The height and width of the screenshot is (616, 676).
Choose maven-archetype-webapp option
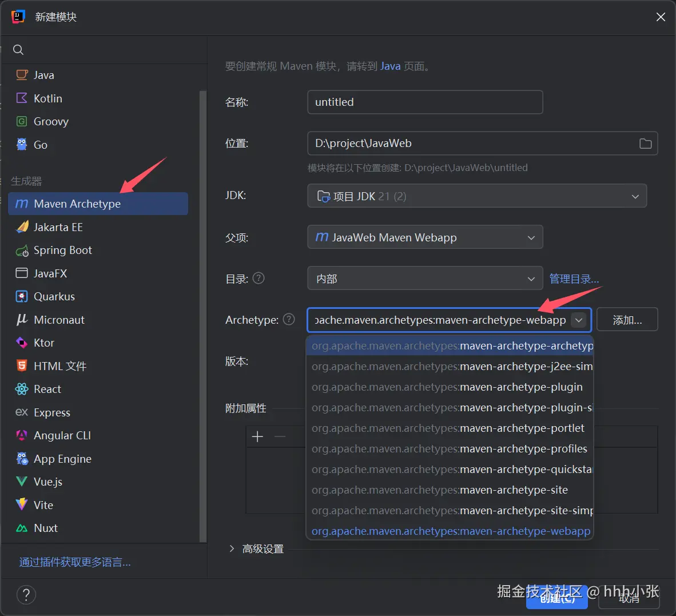coord(450,531)
